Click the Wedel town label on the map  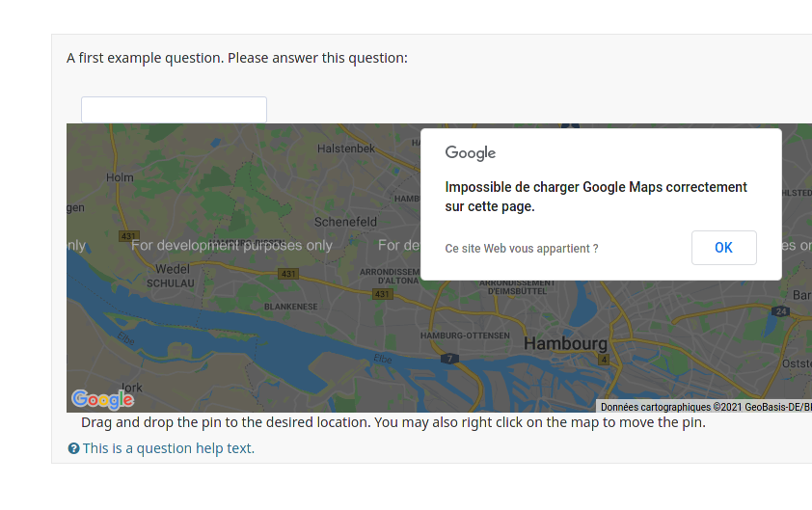173,269
